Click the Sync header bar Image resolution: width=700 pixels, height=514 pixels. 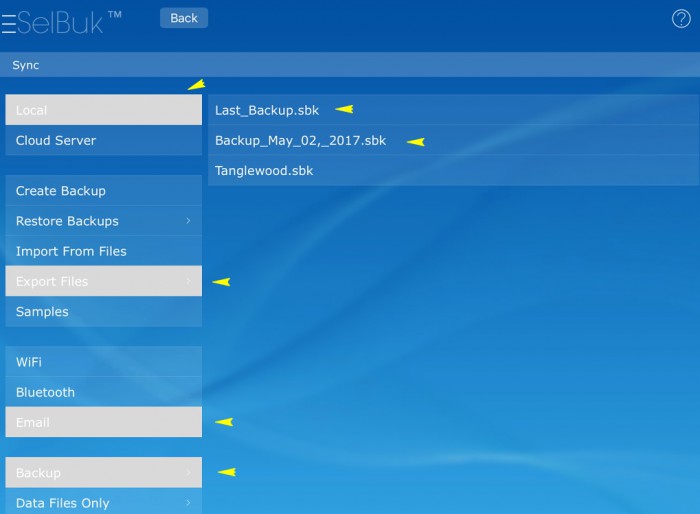tap(350, 65)
